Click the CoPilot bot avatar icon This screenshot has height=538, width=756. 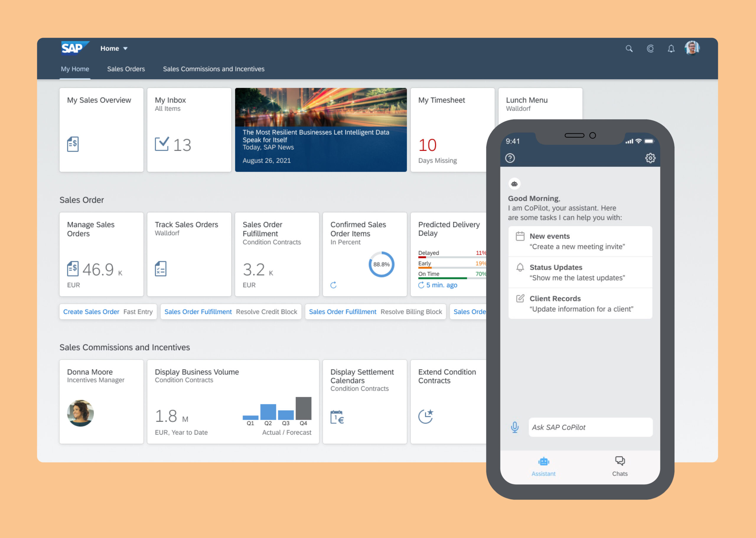coord(514,184)
